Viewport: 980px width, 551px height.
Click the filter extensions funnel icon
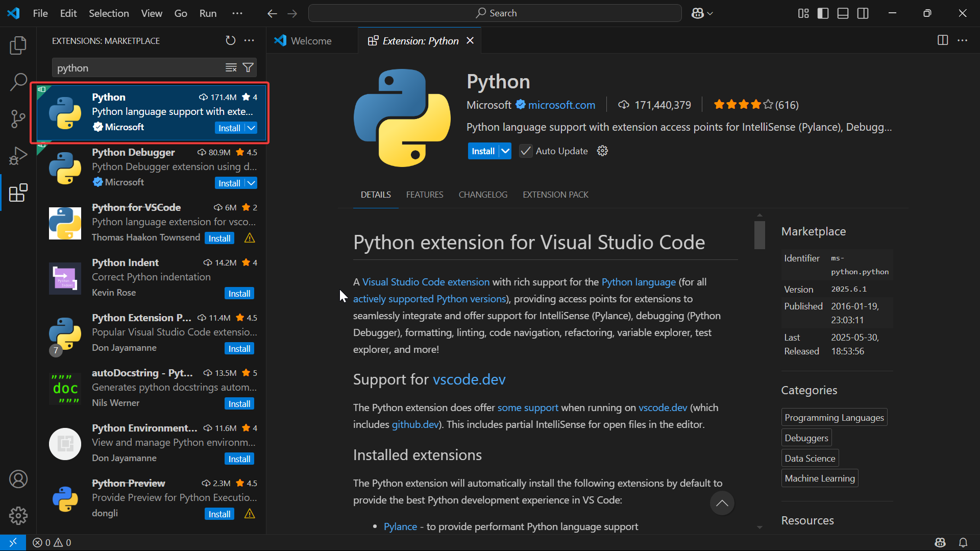click(248, 67)
